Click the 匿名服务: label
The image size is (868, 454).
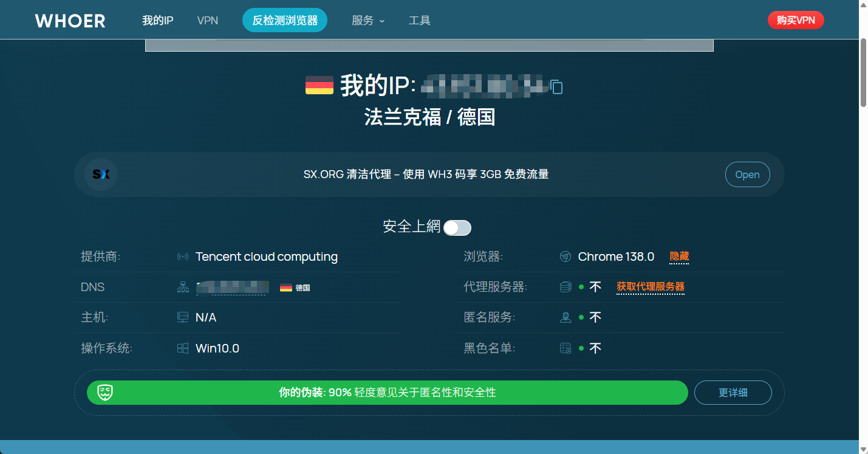[x=490, y=317]
